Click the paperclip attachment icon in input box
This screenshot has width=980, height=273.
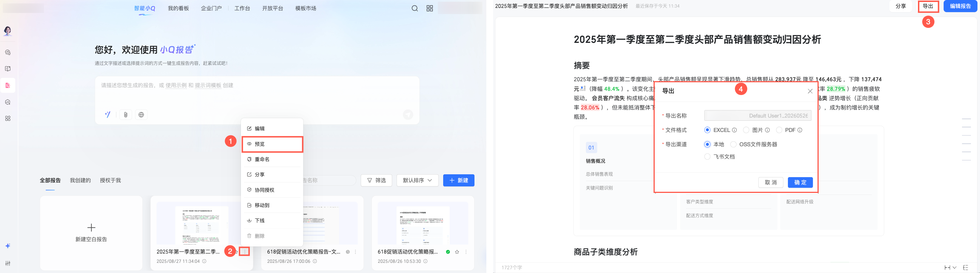click(126, 115)
